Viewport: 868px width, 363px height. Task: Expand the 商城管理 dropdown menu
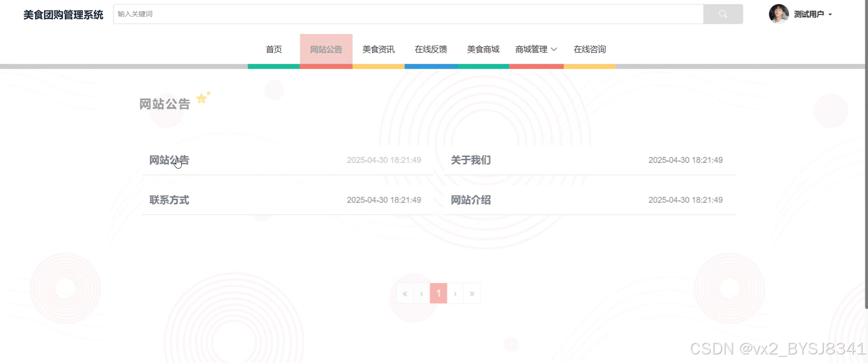point(536,49)
